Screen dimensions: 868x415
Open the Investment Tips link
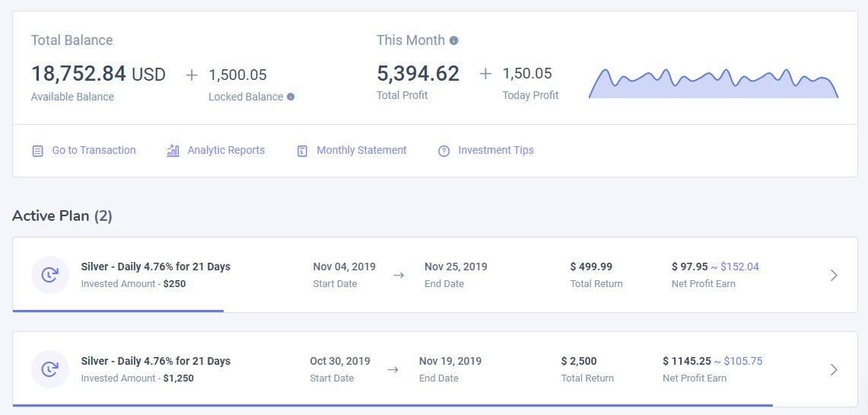(495, 150)
